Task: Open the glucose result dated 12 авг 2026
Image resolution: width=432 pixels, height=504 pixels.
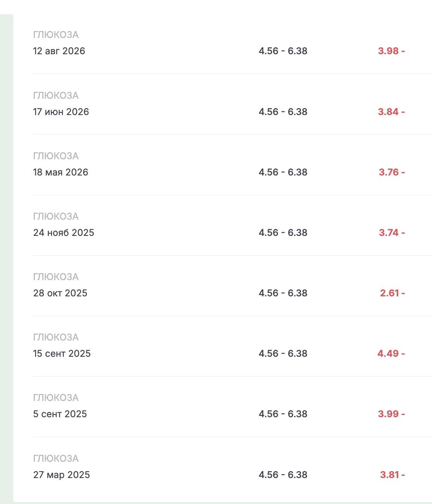Action: [232, 43]
